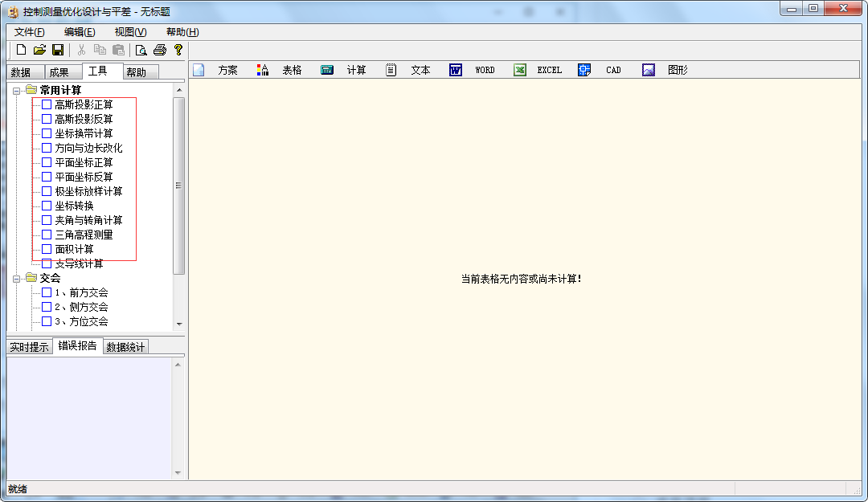Switch to the 成果 tab

coord(59,72)
